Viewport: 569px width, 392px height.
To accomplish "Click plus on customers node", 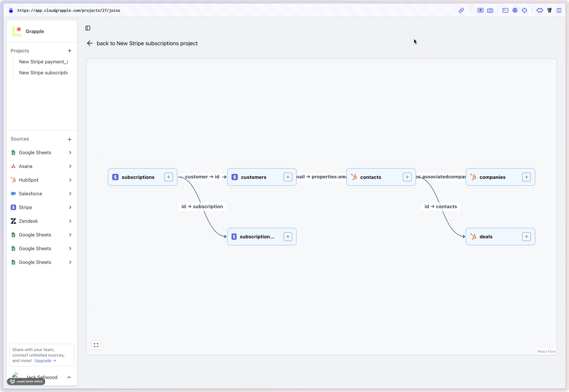I will tap(288, 177).
